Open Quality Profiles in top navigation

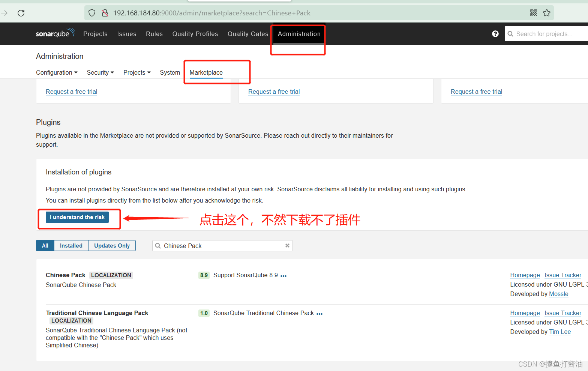pyautogui.click(x=195, y=34)
